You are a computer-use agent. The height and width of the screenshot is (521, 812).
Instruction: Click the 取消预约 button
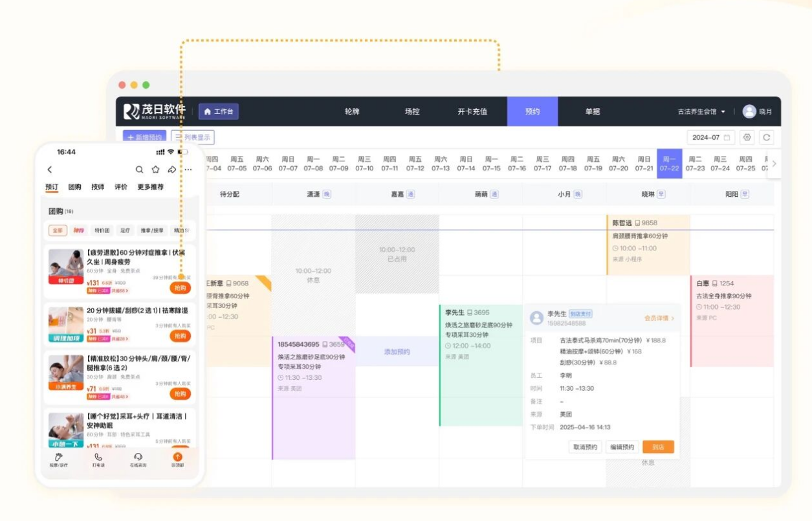[x=585, y=447]
